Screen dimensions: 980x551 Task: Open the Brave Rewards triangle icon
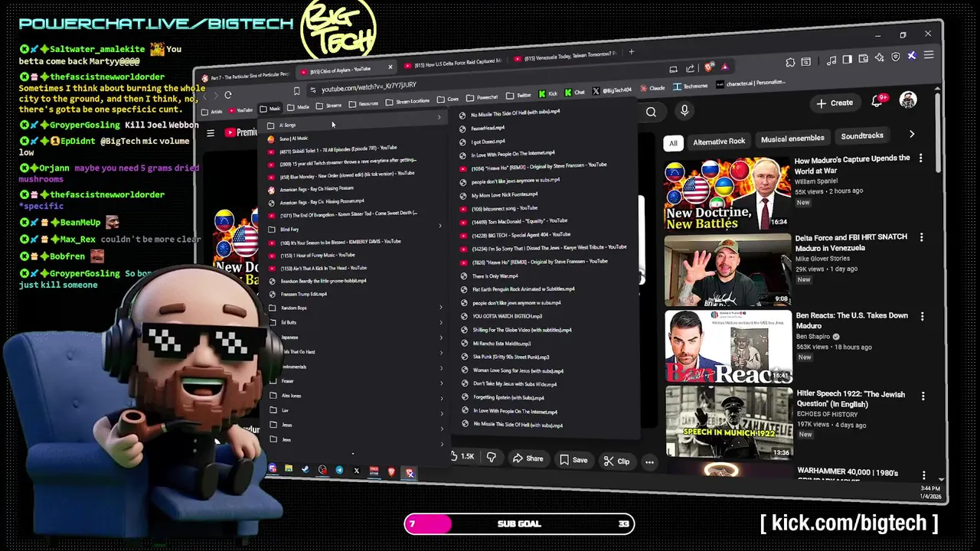[x=724, y=67]
